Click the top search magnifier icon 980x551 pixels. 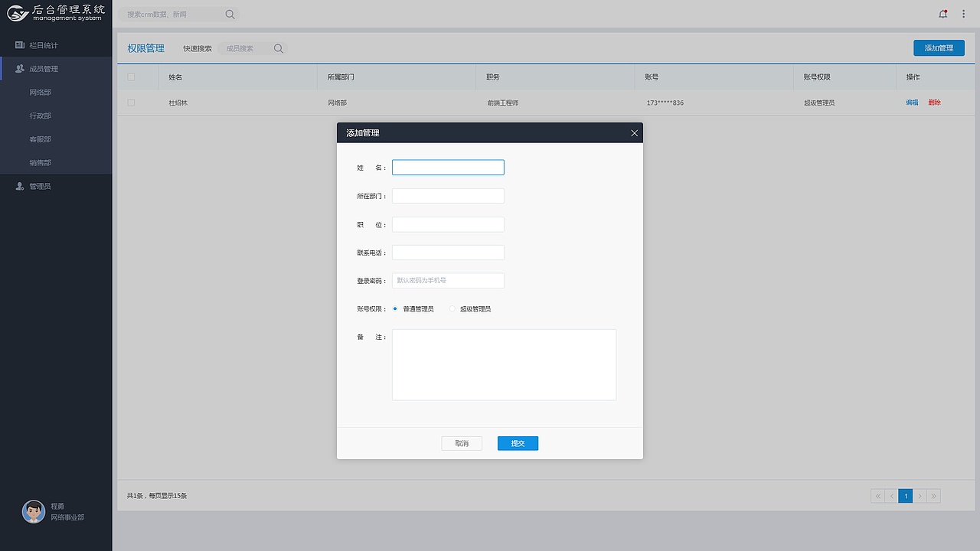point(230,14)
